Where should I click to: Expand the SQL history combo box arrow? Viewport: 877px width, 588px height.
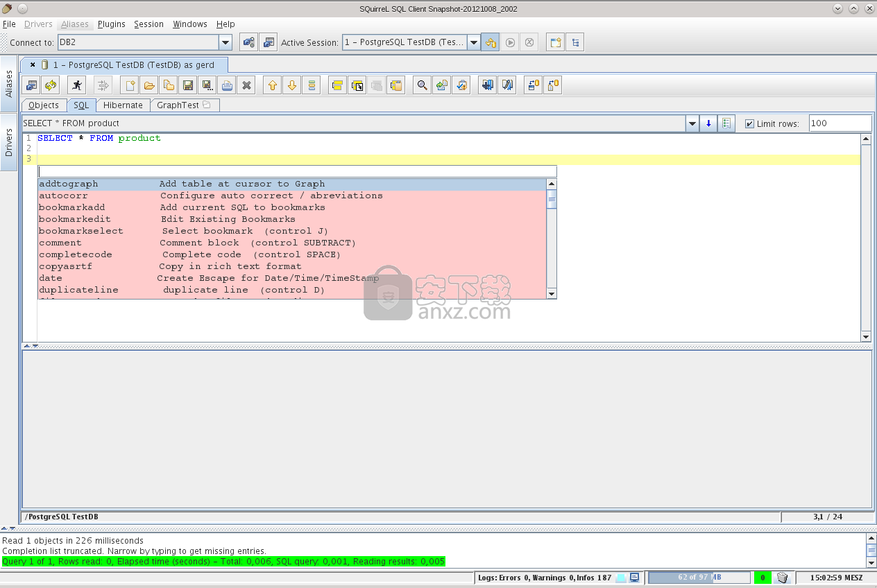click(692, 123)
